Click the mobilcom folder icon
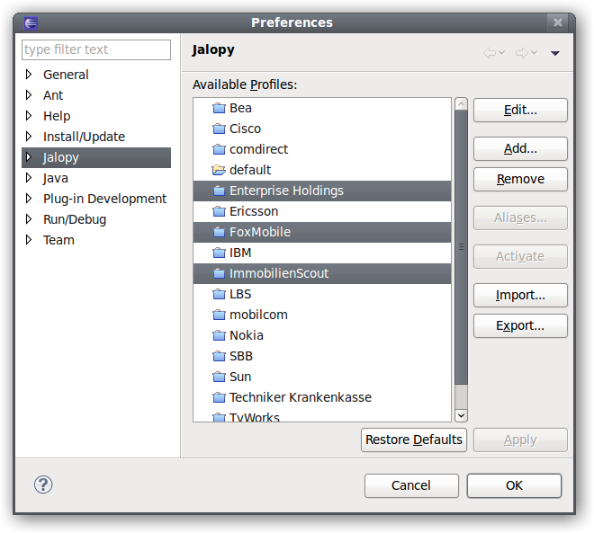594x533 pixels. pos(219,315)
